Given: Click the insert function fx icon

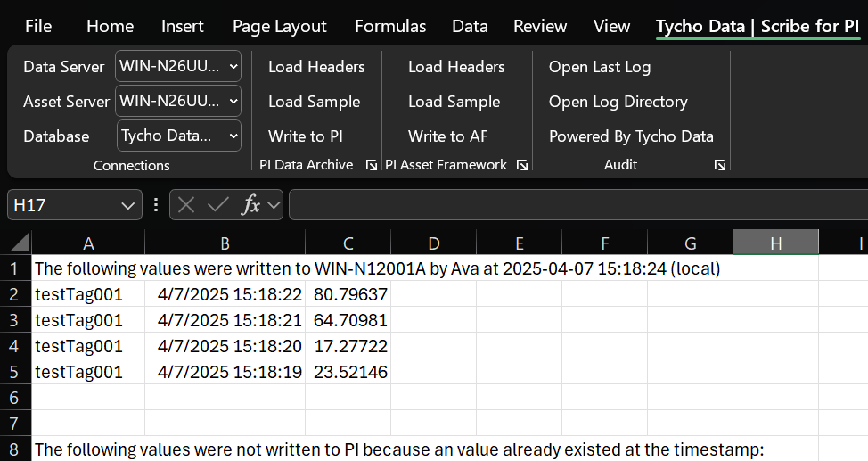Looking at the screenshot, I should (252, 205).
